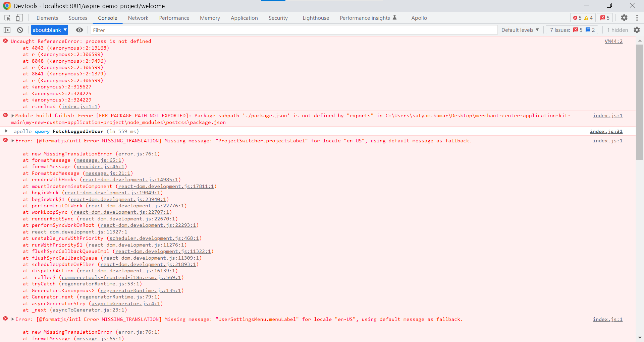The height and width of the screenshot is (342, 644).
Task: Click the inspect element cursor icon
Action: tap(7, 18)
